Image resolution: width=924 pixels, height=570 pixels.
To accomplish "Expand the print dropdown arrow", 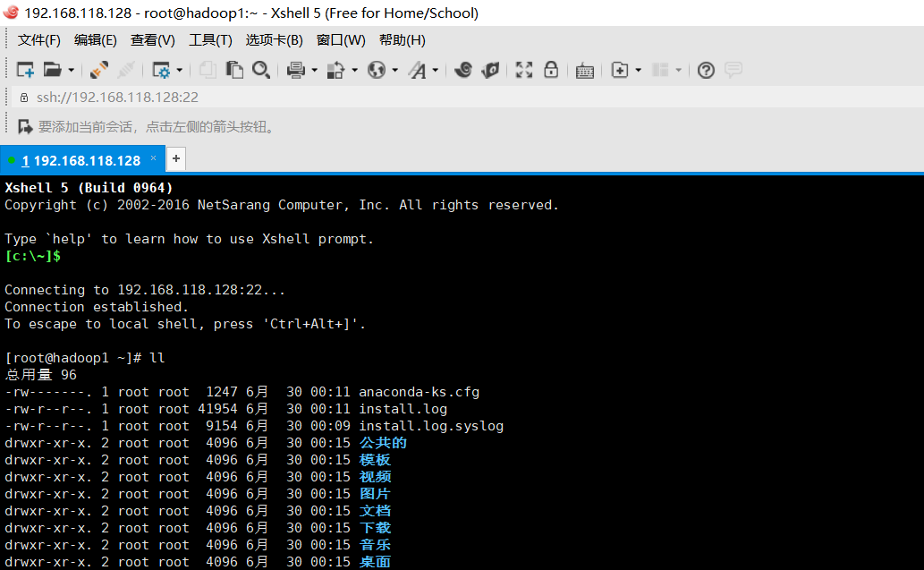I will (x=315, y=70).
